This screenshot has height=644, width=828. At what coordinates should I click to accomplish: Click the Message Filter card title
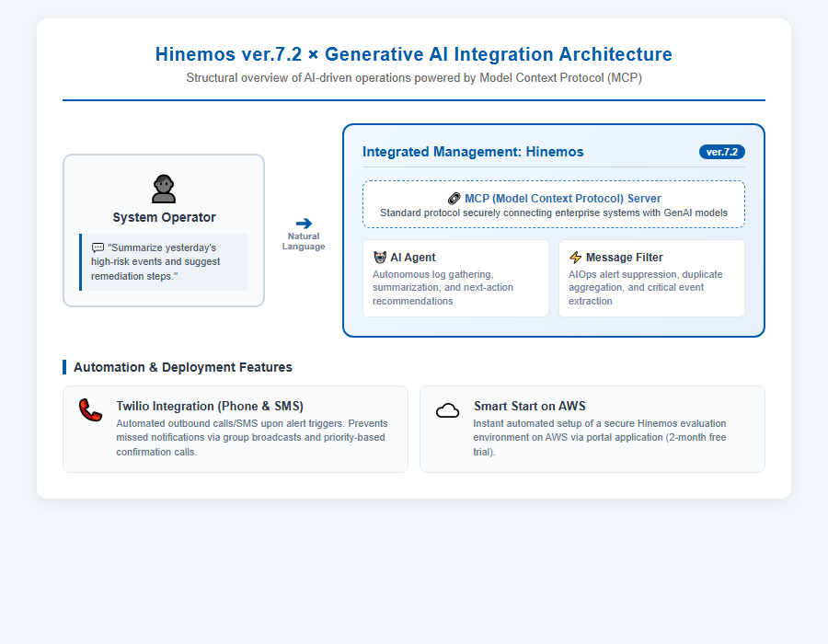click(624, 258)
